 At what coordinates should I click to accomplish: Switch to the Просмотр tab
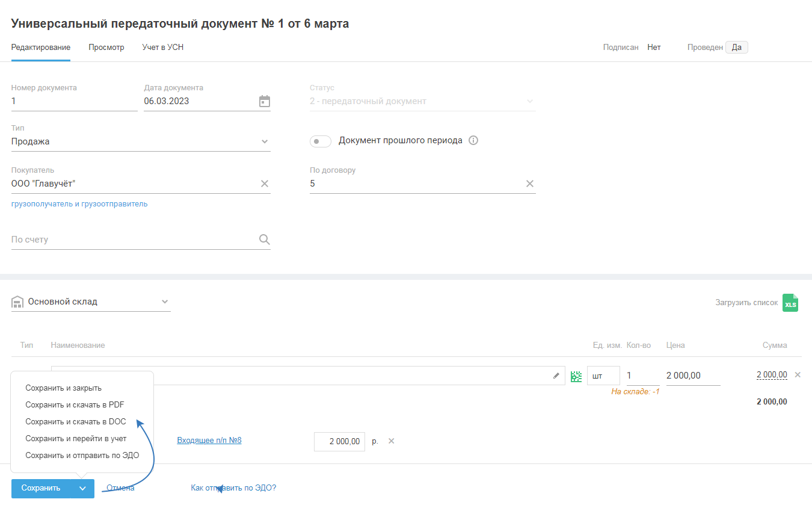click(106, 48)
